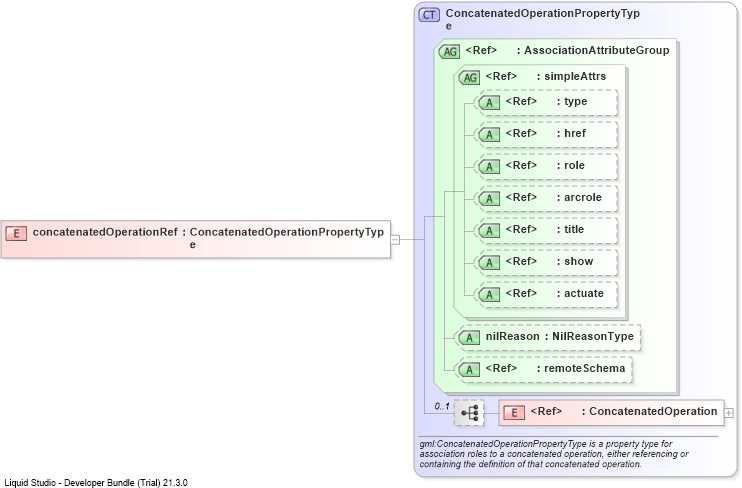The height and width of the screenshot is (488, 742).
Task: Select the remoteSchema attribute label
Action: coord(584,368)
